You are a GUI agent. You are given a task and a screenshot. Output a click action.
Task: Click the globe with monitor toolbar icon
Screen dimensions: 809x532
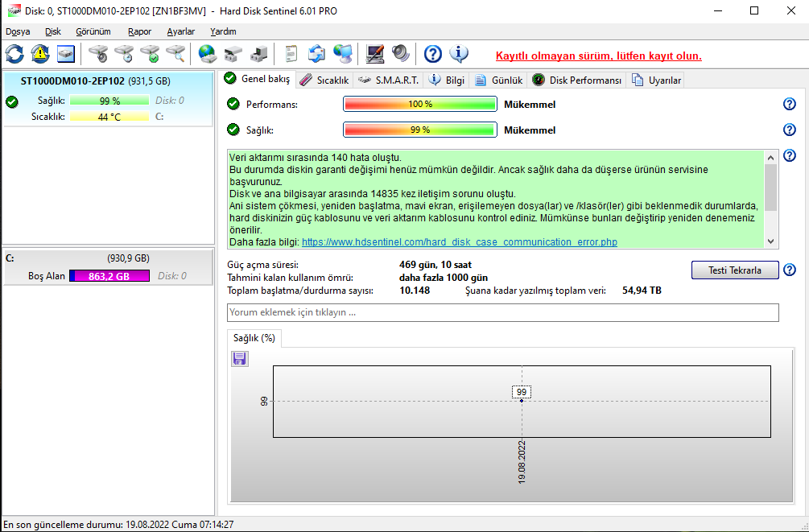(343, 54)
